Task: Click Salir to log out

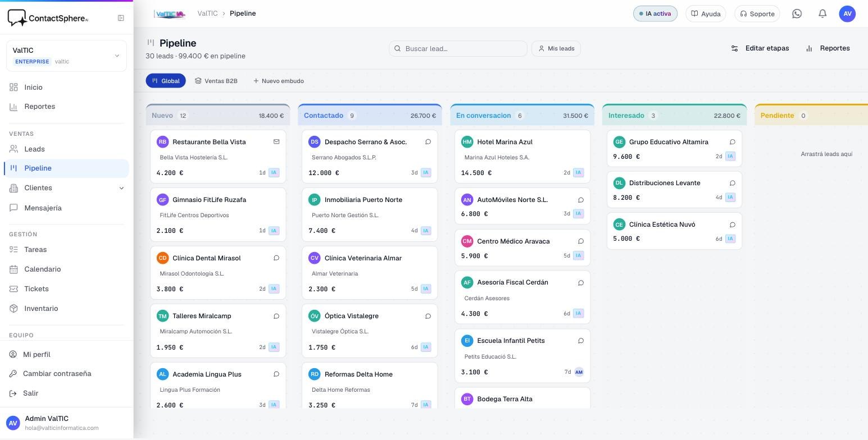Action: (66, 393)
